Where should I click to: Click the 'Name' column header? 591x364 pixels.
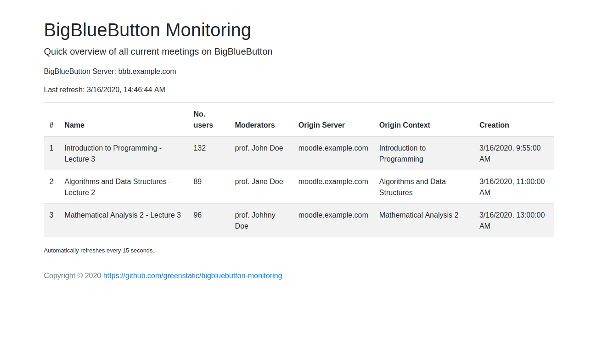pyautogui.click(x=74, y=125)
